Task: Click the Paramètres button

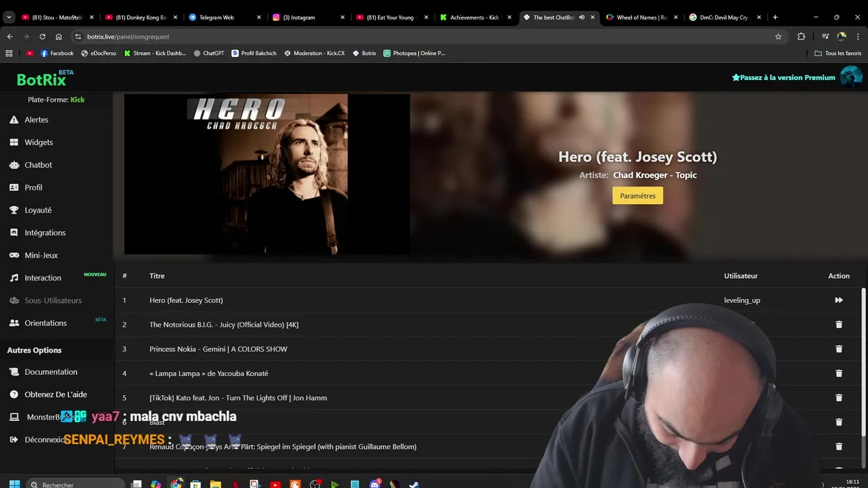Action: pos(637,196)
